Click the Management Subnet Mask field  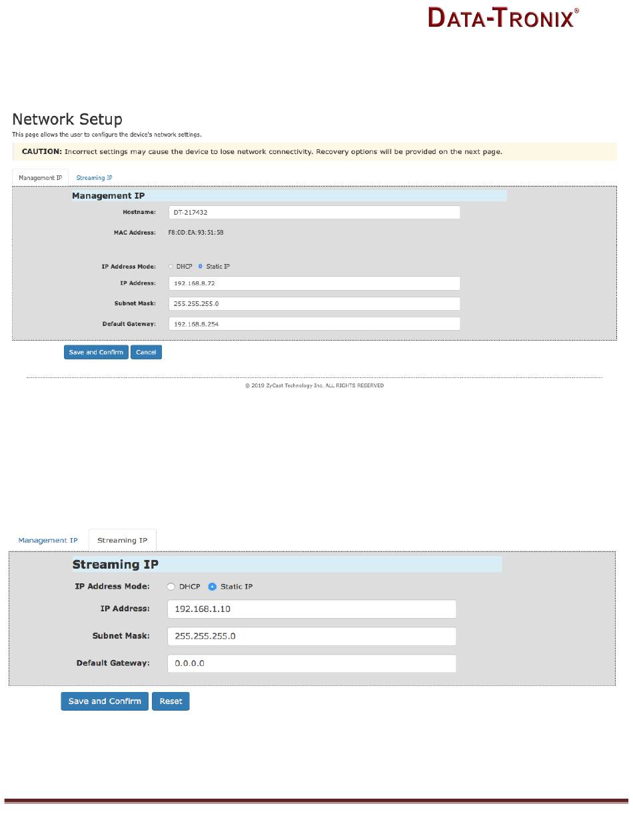tap(313, 304)
